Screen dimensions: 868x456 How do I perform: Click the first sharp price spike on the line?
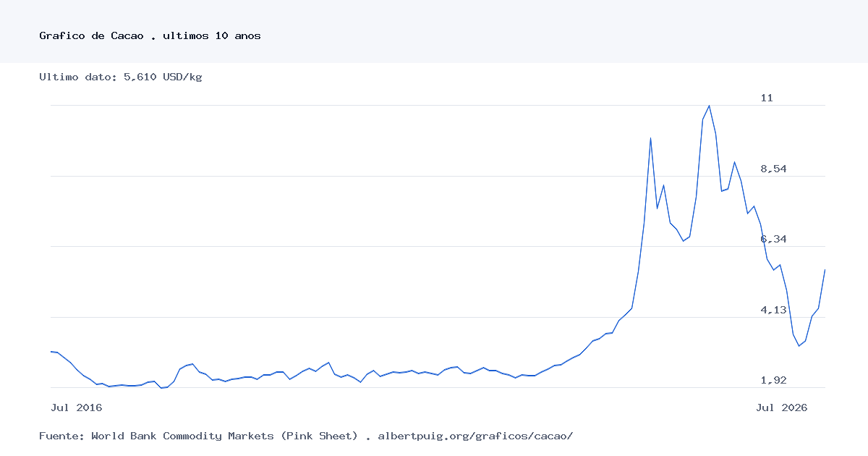650,138
